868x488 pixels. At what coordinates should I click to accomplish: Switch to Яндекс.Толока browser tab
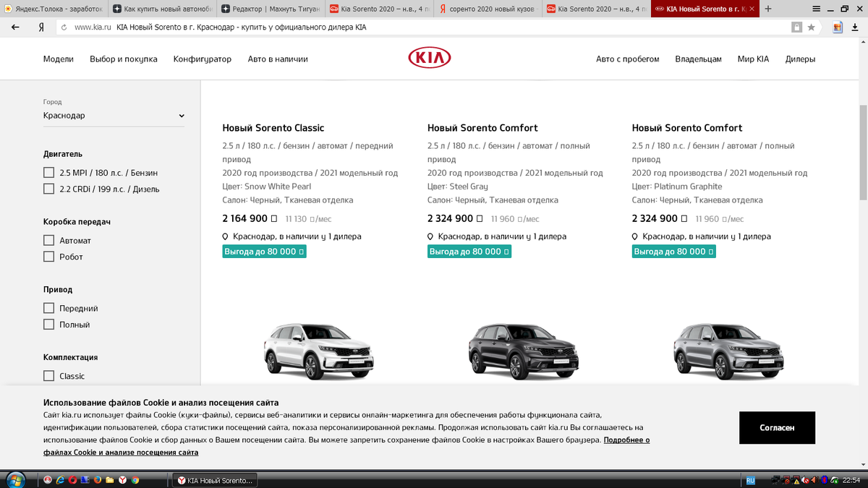click(x=54, y=9)
